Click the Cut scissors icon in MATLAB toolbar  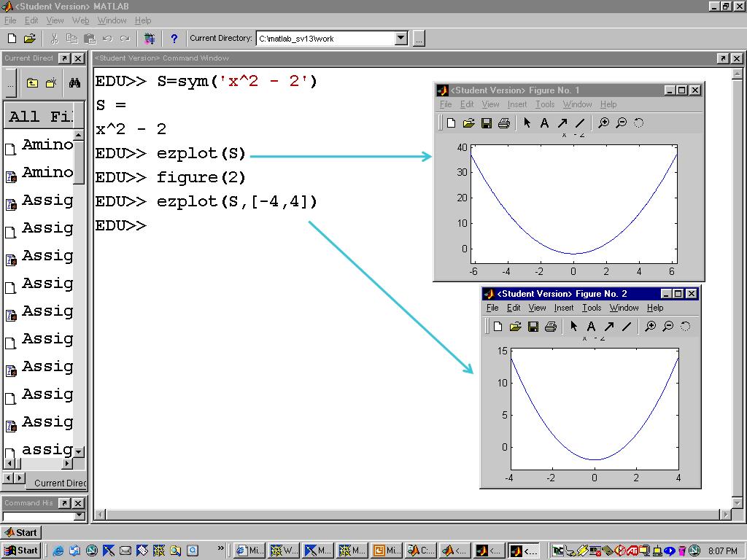pyautogui.click(x=54, y=39)
